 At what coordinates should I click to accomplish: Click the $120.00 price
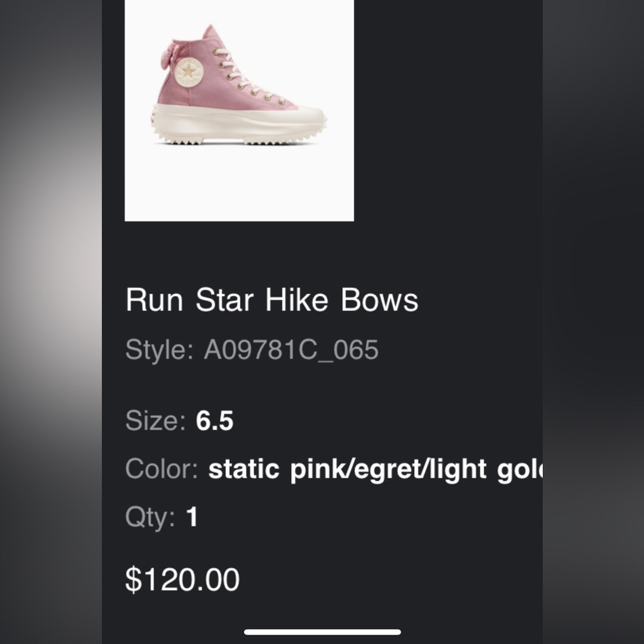tap(182, 578)
